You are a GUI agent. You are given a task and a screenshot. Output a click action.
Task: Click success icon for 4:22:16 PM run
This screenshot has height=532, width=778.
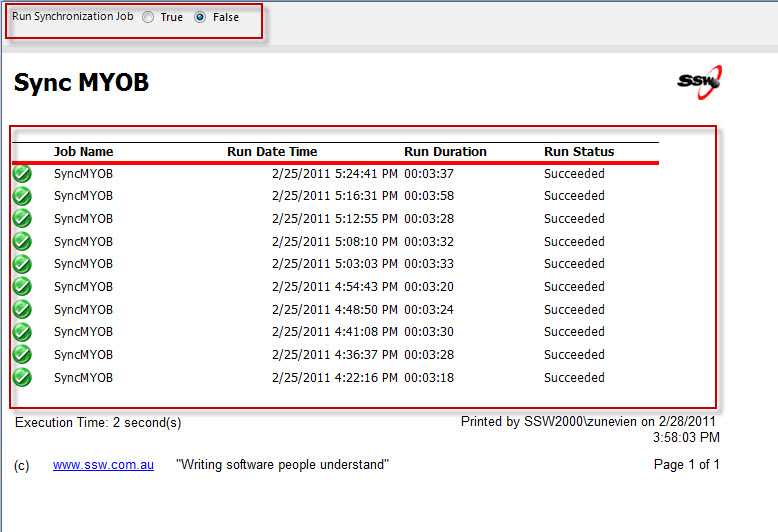pos(22,378)
